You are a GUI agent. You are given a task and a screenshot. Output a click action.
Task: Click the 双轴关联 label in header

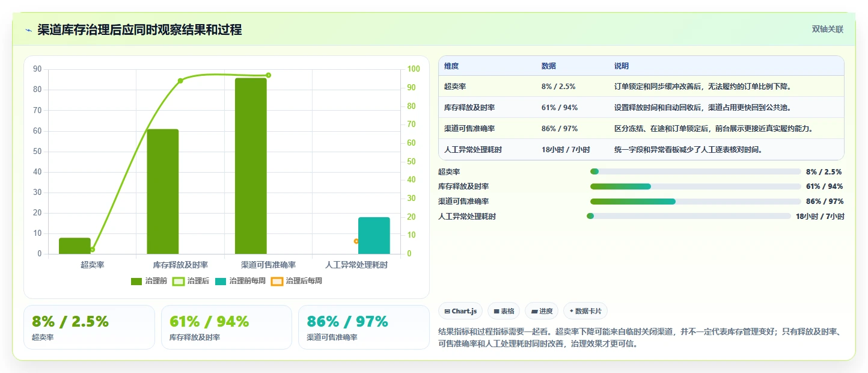pyautogui.click(x=828, y=29)
